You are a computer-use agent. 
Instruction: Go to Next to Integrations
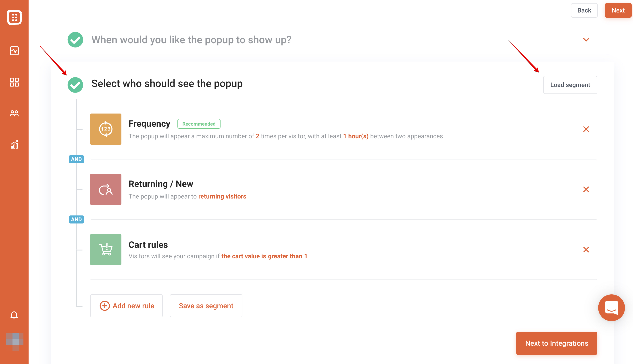tap(556, 343)
